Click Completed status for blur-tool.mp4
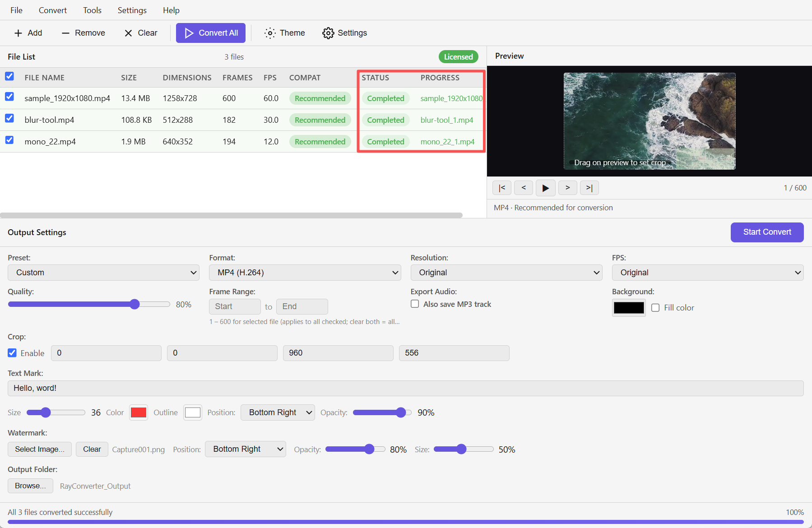Screen dimensions: 812x528 point(385,120)
